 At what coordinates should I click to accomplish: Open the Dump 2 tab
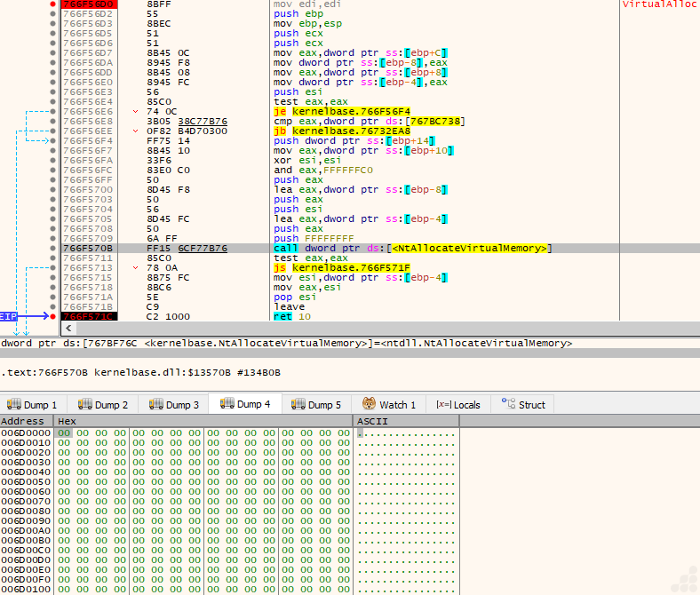[107, 405]
